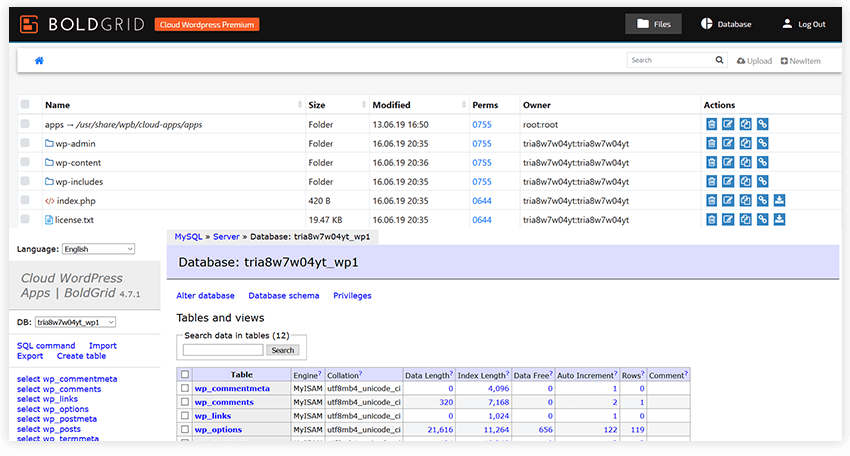Click the rename icon for wp-content
This screenshot has width=850, height=456.
(729, 162)
